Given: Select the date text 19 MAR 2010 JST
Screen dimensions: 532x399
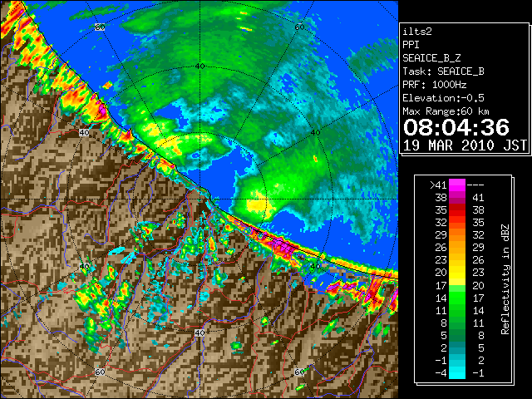Looking at the screenshot, I should (465, 145).
